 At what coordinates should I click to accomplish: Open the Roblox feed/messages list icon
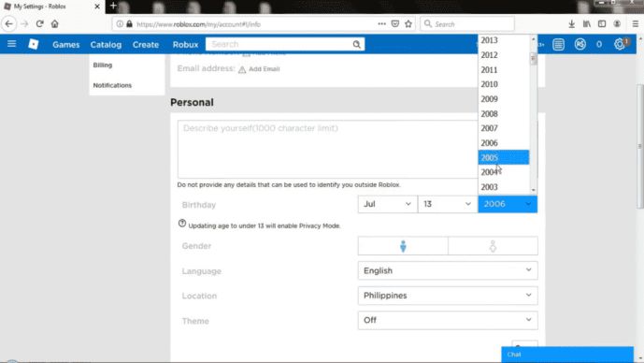point(558,44)
